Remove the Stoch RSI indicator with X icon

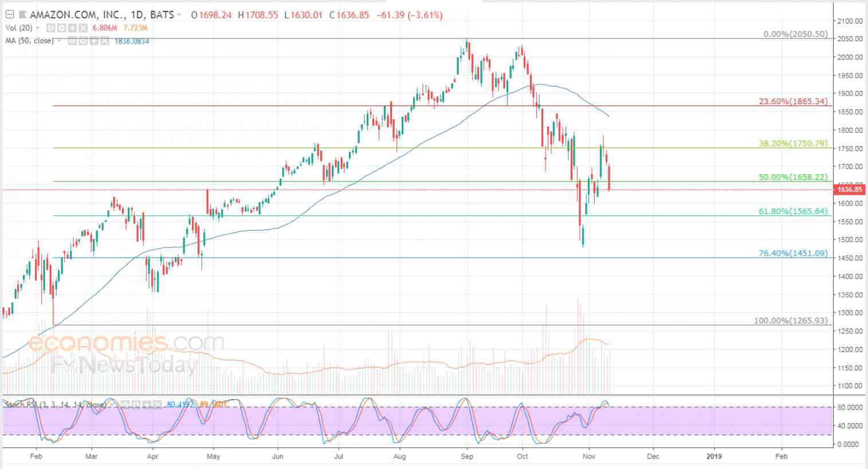pyautogui.click(x=158, y=405)
